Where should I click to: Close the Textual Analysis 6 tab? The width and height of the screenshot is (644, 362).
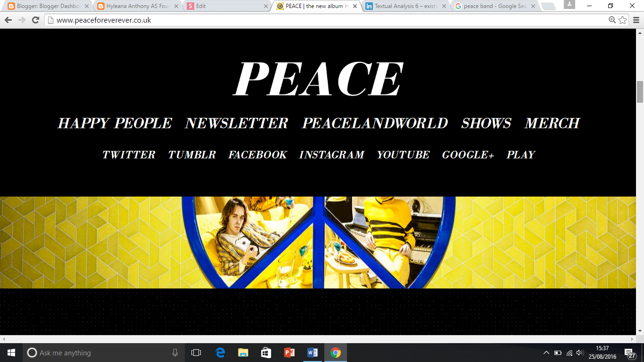click(x=444, y=6)
